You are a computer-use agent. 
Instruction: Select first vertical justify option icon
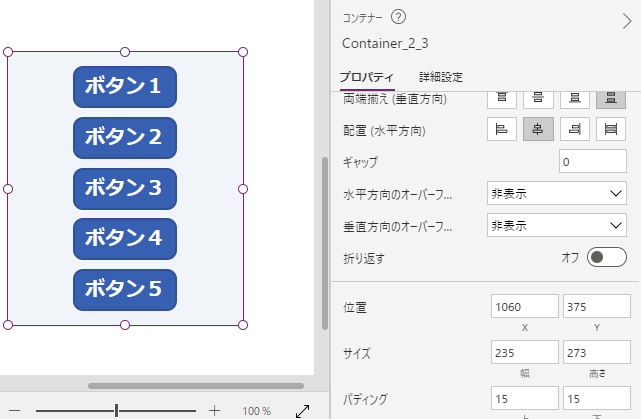coord(502,99)
